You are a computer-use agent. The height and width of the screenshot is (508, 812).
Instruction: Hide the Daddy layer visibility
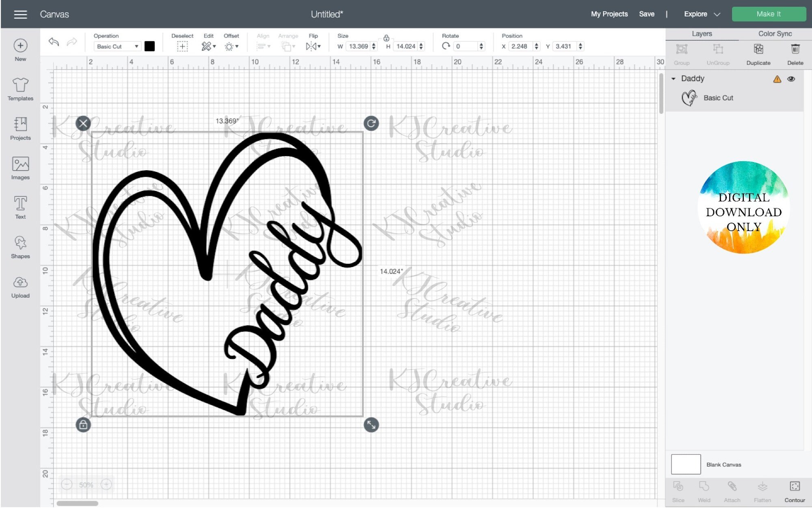point(791,79)
